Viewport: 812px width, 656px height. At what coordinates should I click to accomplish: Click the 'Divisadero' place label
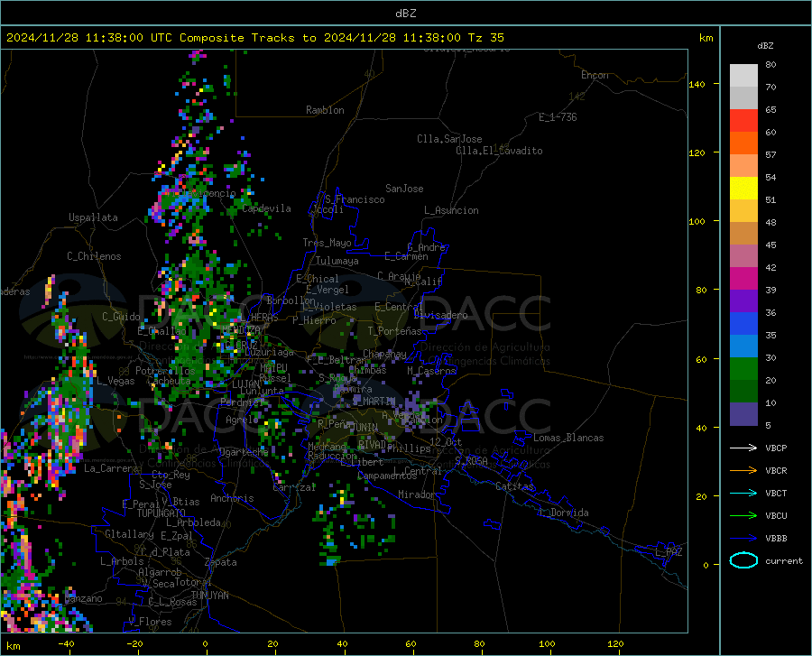click(x=440, y=315)
